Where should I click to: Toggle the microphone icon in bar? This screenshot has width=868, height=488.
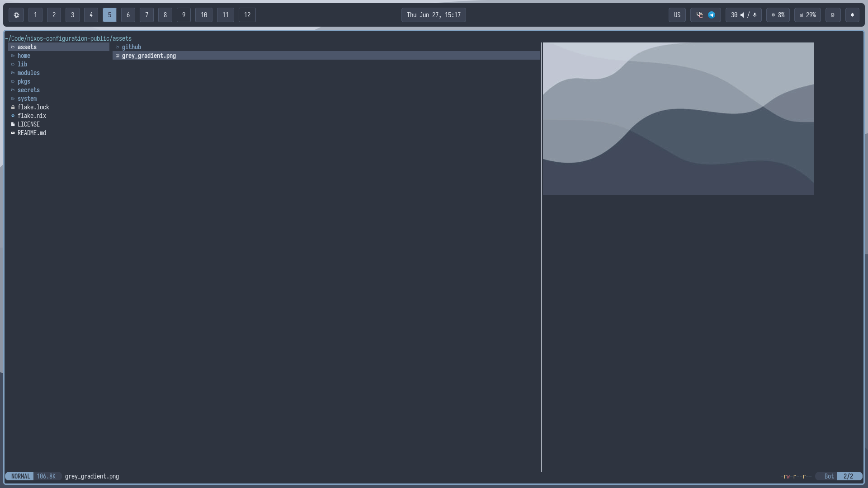click(x=755, y=15)
